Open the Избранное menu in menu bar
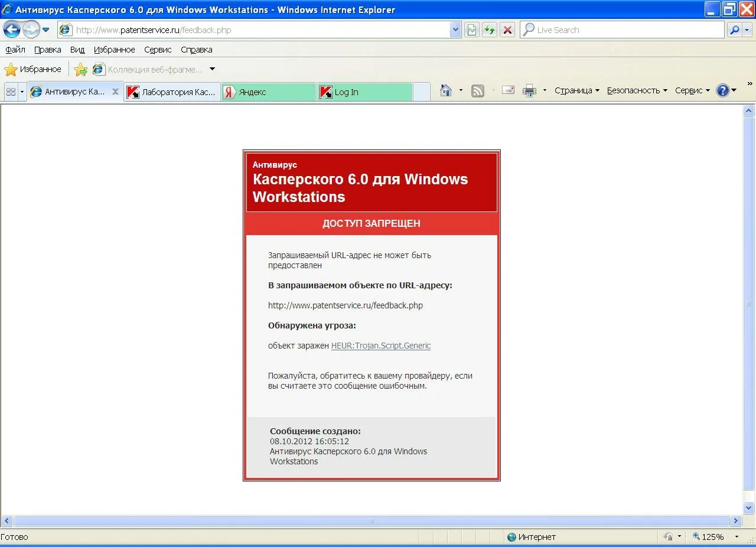Screen dimensions: 756x547 (x=115, y=50)
